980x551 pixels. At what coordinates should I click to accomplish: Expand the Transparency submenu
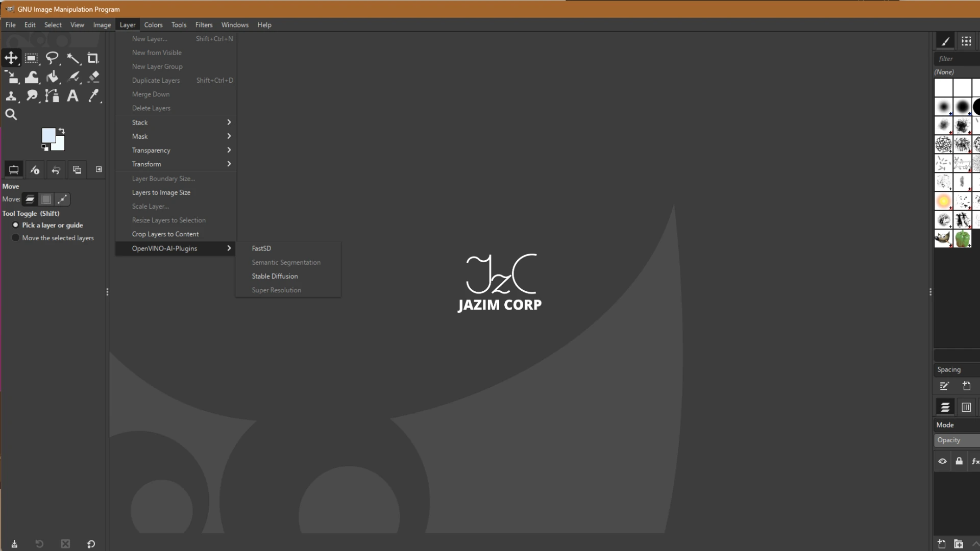(176, 150)
